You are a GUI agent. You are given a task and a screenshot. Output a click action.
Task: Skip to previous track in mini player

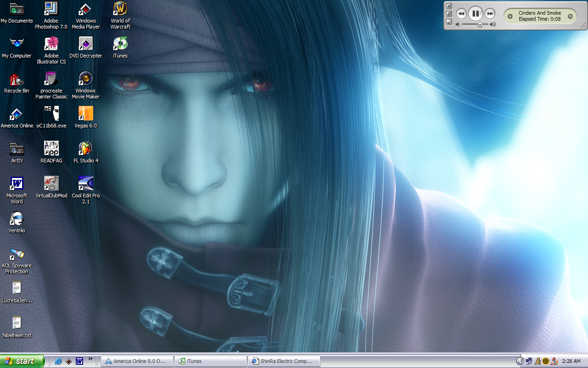coord(461,13)
